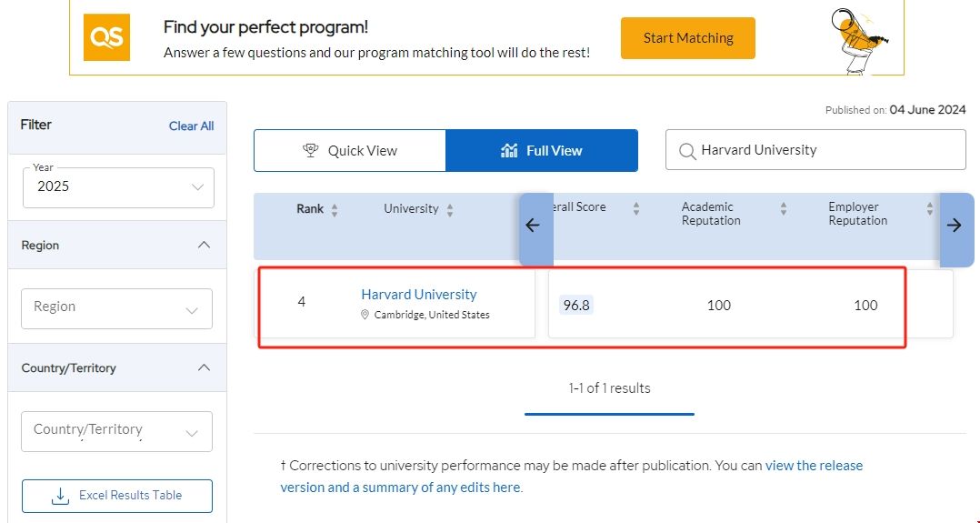Sort by Academic Reputation arrows

(784, 209)
